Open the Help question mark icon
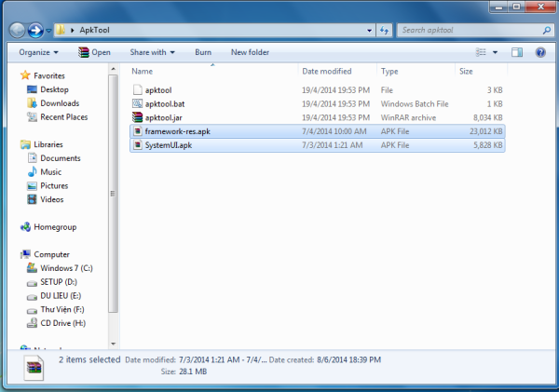This screenshot has width=559, height=392. point(539,52)
